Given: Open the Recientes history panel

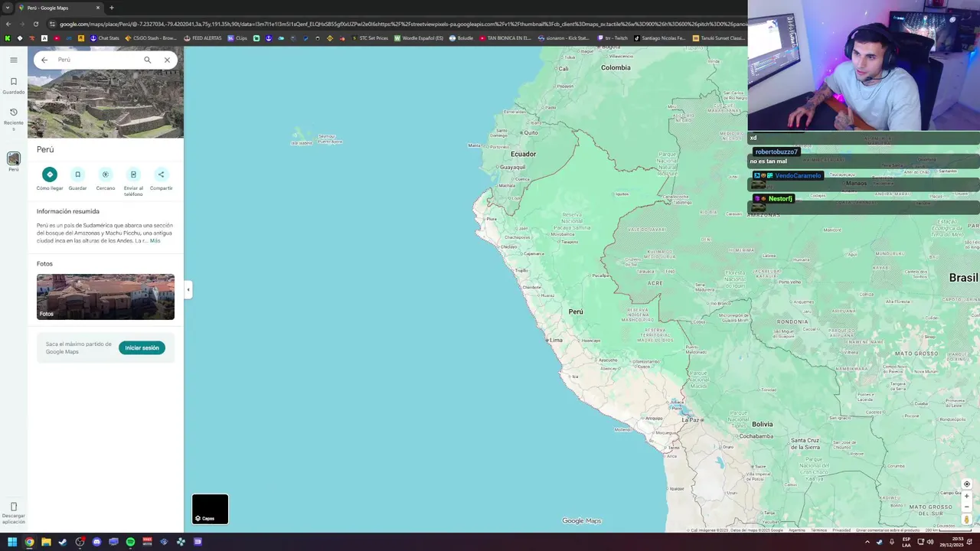Looking at the screenshot, I should click(x=13, y=119).
